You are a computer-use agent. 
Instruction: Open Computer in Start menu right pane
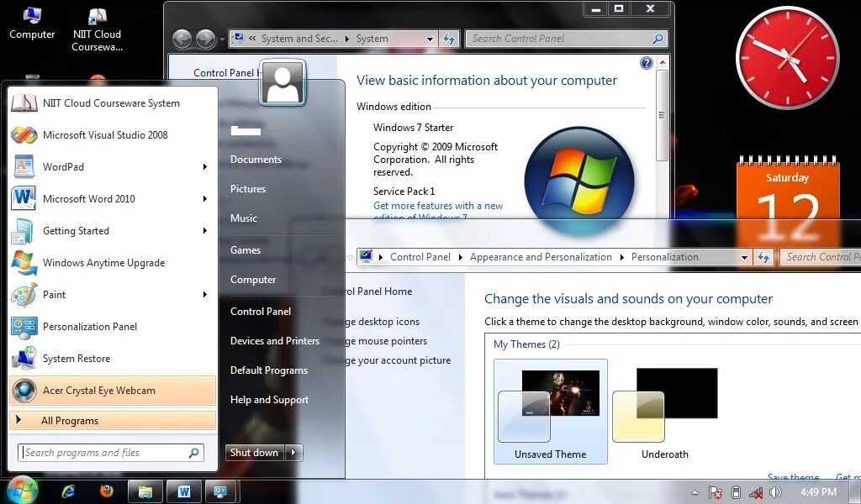[x=253, y=280]
